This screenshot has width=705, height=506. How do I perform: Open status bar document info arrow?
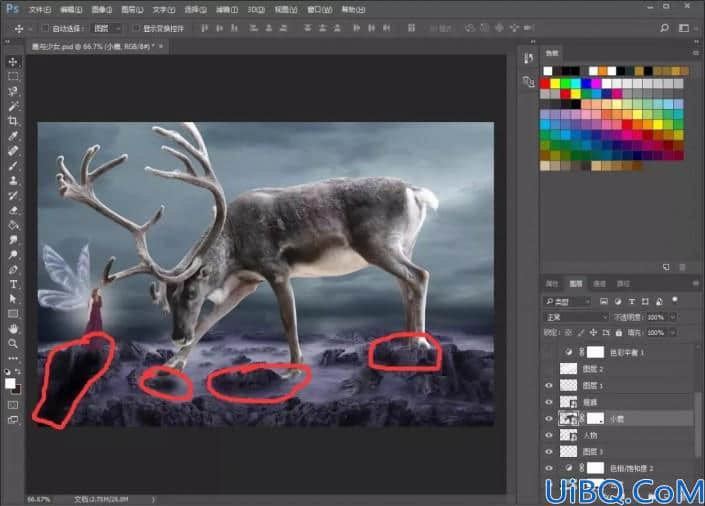point(153,499)
